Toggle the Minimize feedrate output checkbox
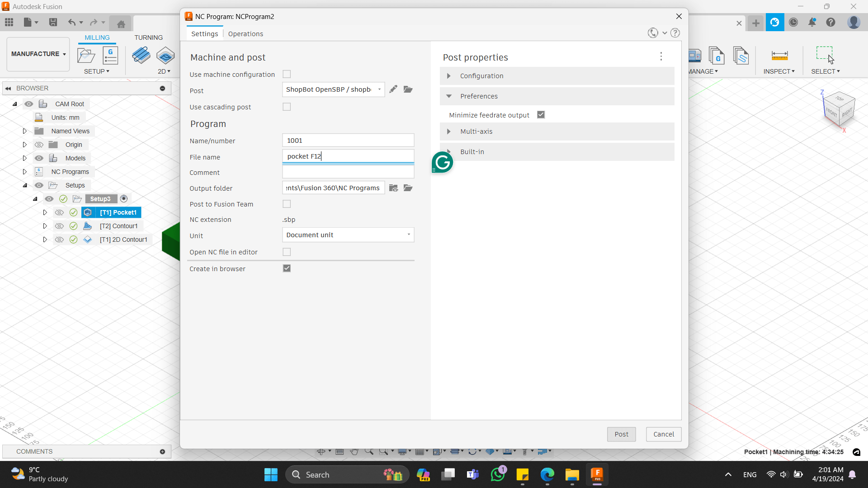Viewport: 868px width, 488px height. pyautogui.click(x=541, y=114)
